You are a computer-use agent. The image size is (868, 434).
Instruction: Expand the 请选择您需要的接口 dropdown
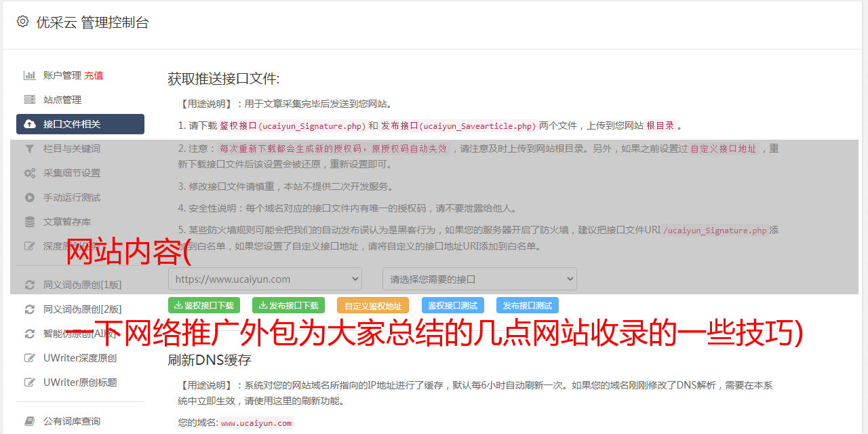coord(479,279)
